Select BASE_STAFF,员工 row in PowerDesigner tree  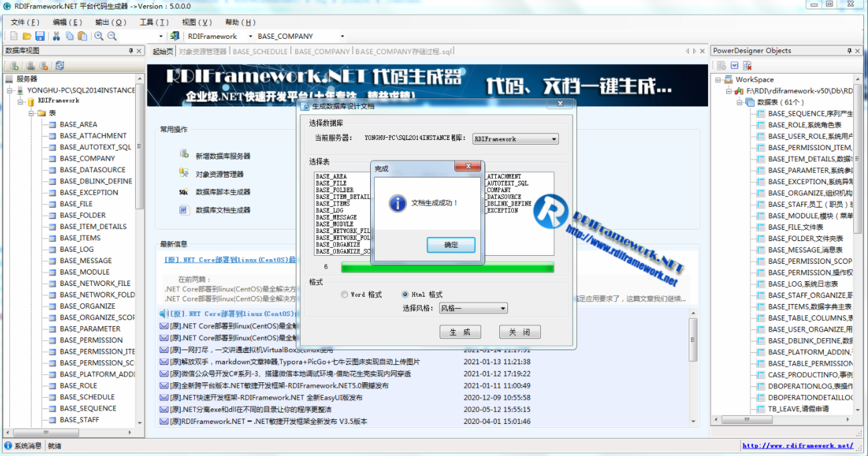click(x=811, y=204)
